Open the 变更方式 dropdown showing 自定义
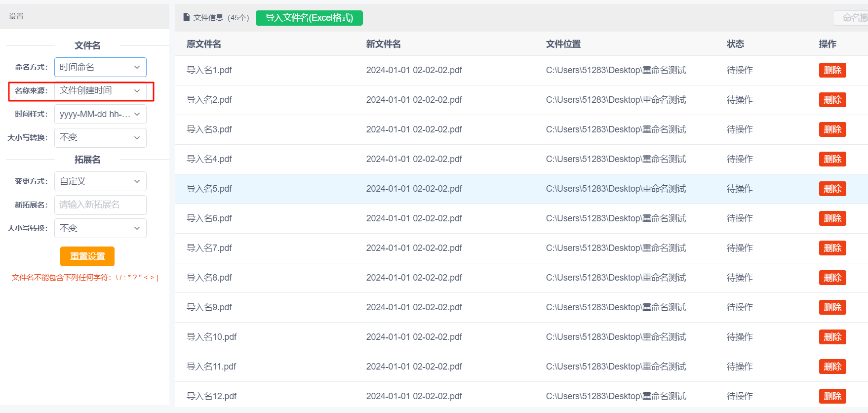Image resolution: width=868 pixels, height=413 pixels. click(100, 181)
